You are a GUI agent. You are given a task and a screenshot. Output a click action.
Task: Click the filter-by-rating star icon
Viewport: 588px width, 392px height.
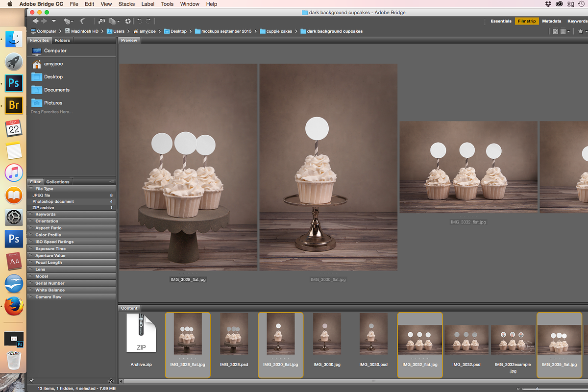coord(581,31)
